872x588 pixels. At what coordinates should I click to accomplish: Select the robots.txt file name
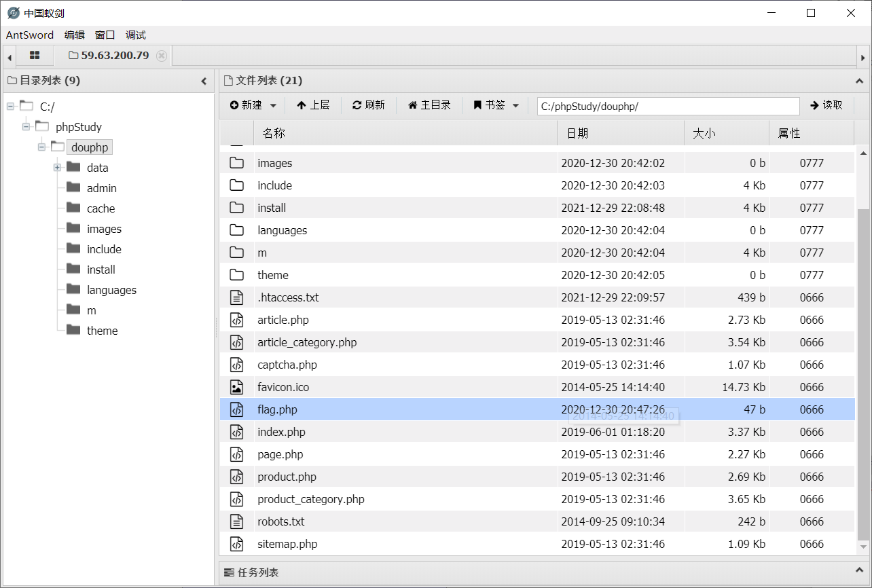(280, 521)
